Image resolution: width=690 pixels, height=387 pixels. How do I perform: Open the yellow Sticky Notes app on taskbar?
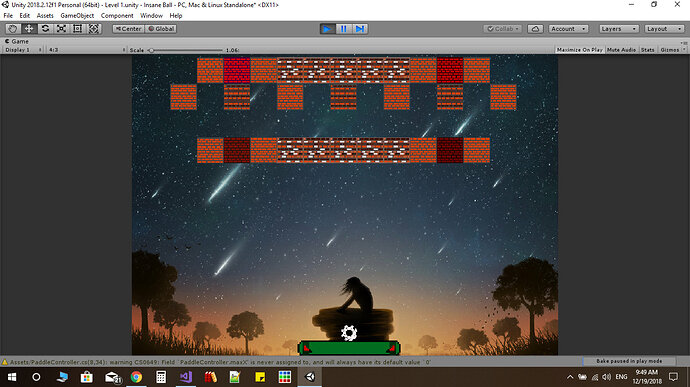[260, 377]
